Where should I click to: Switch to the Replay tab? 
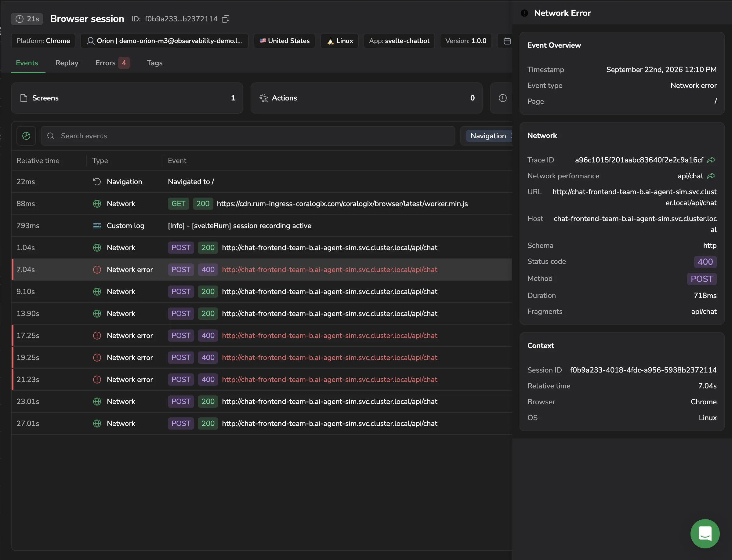coord(67,63)
